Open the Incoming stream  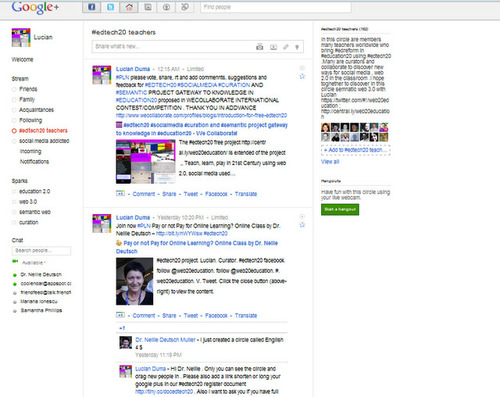coord(31,151)
